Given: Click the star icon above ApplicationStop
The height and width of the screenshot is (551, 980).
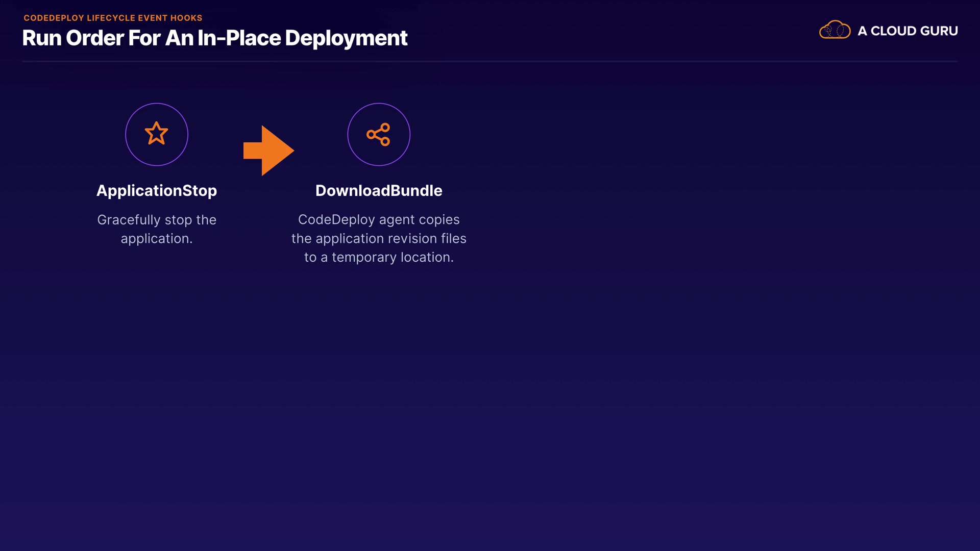Looking at the screenshot, I should [x=156, y=134].
